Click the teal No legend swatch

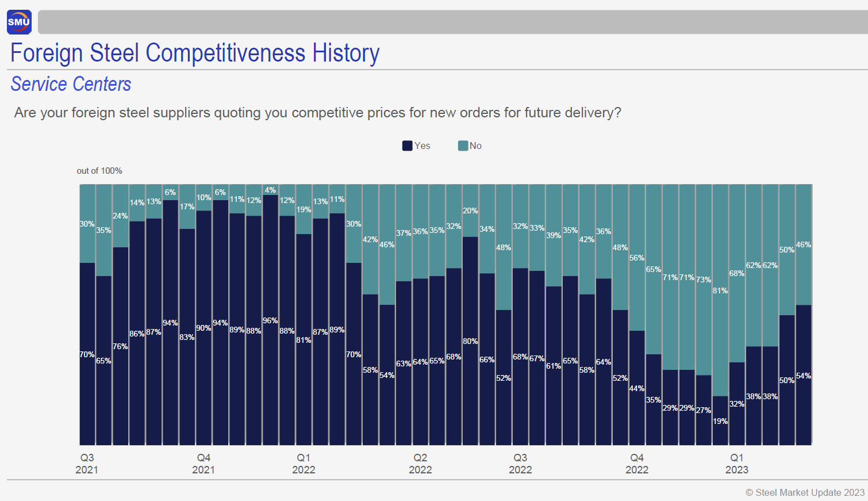pos(463,146)
